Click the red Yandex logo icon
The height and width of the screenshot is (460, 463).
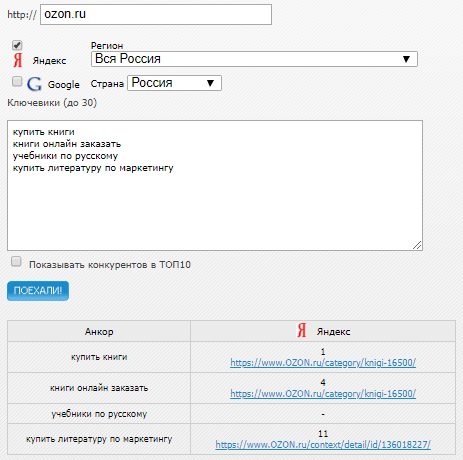pyautogui.click(x=18, y=60)
